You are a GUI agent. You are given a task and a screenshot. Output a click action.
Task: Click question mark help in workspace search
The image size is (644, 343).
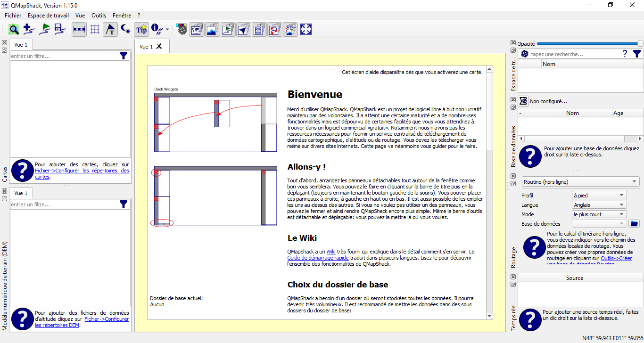tap(625, 54)
